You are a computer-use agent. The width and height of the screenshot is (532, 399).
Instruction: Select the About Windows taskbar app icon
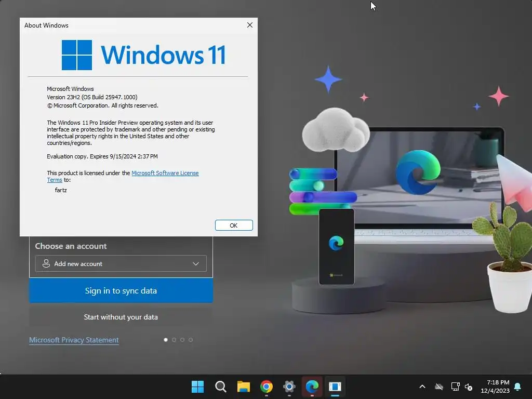pos(335,387)
